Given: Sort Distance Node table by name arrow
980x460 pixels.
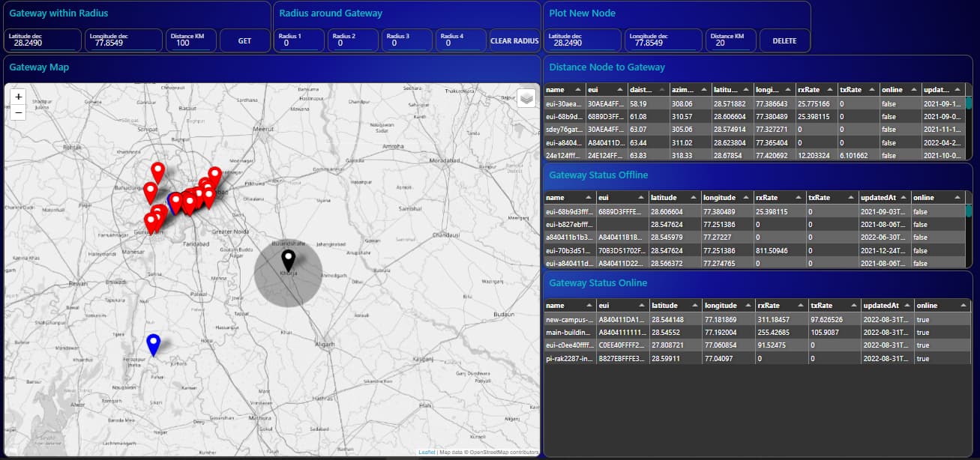Looking at the screenshot, I should [x=580, y=89].
